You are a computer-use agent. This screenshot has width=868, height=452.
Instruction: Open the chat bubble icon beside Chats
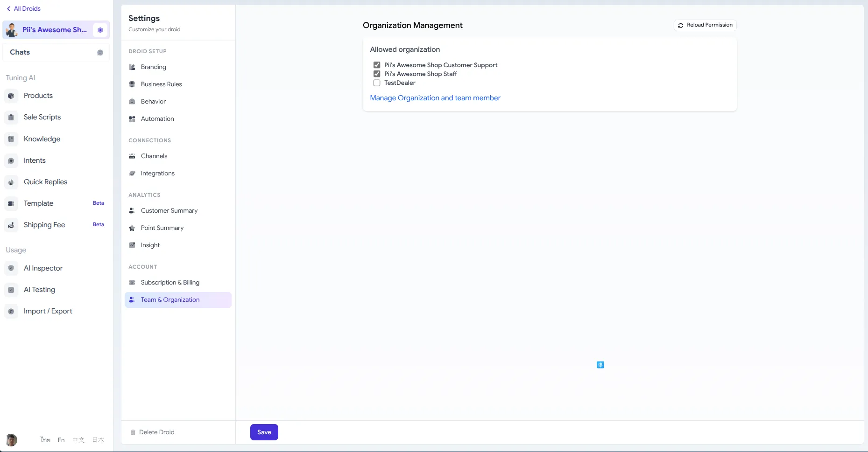click(100, 53)
